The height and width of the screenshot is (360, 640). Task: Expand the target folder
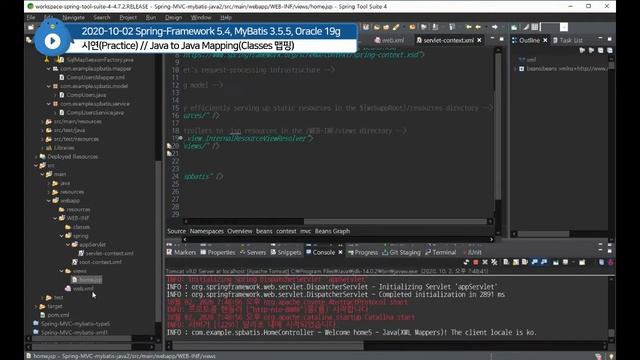coord(36,306)
